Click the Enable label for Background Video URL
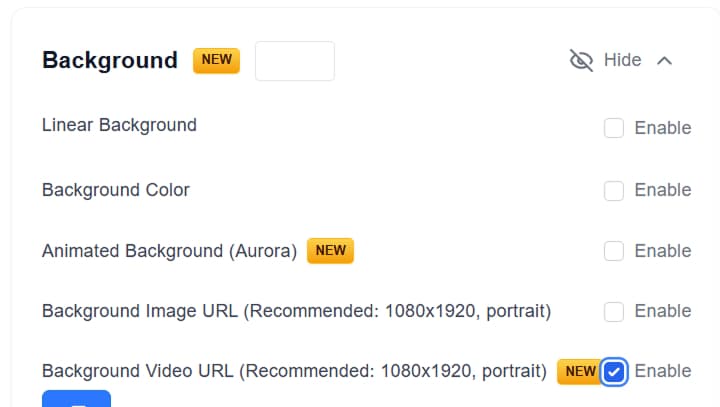The width and height of the screenshot is (720, 407). pos(662,372)
